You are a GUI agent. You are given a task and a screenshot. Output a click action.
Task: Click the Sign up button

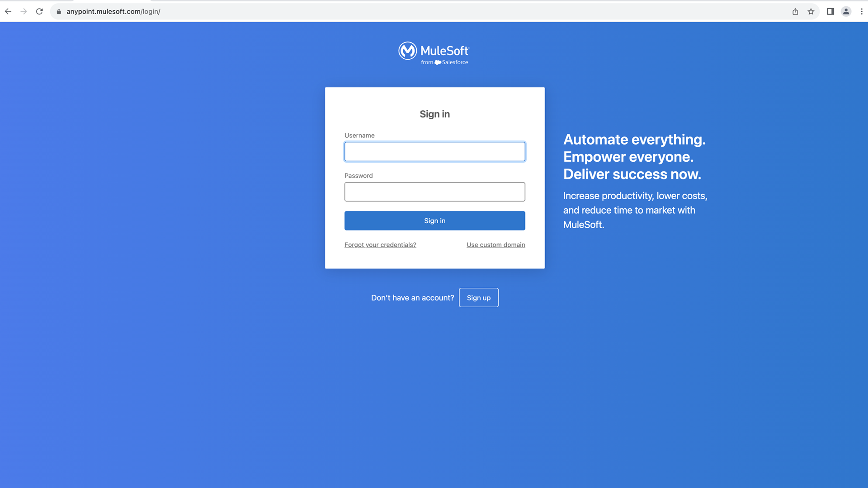[x=478, y=297]
